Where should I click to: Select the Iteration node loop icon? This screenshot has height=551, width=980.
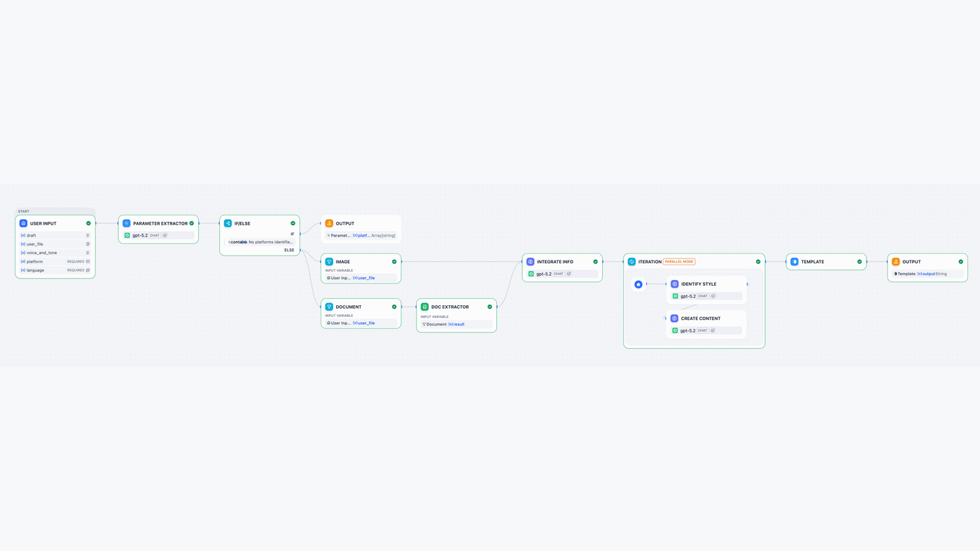pyautogui.click(x=631, y=262)
